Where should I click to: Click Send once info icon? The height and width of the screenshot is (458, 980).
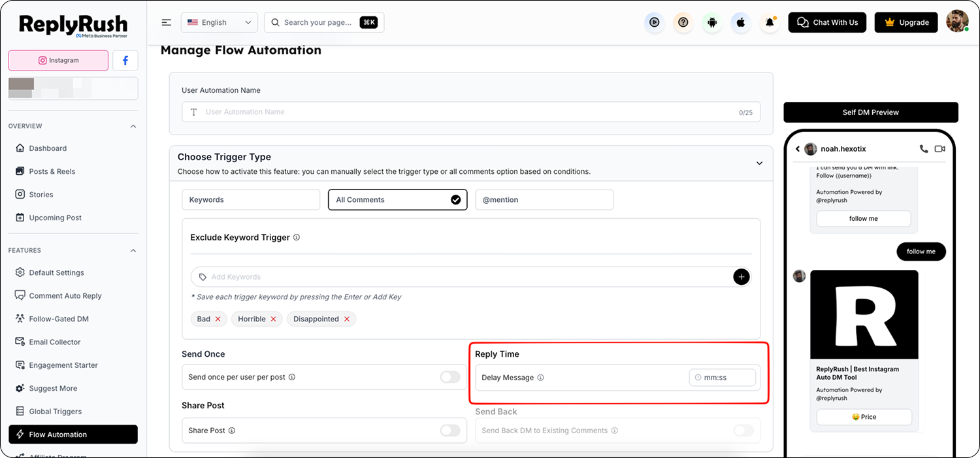point(292,377)
